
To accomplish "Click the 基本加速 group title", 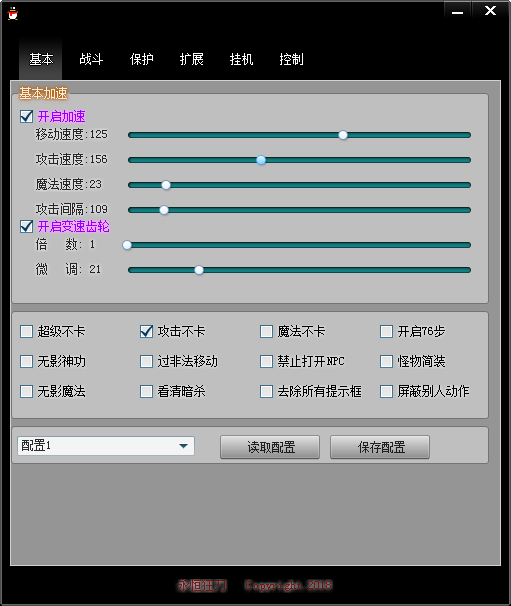I will pos(43,93).
